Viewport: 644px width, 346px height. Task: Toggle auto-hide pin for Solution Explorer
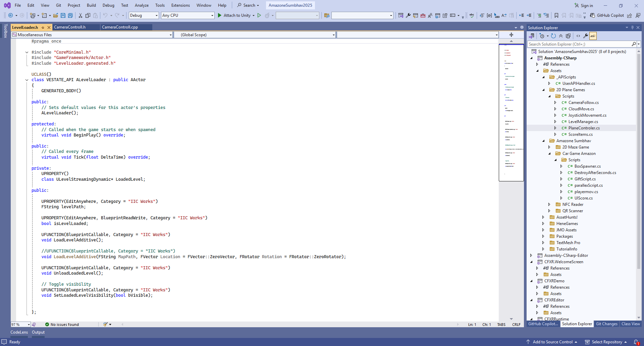(632, 28)
